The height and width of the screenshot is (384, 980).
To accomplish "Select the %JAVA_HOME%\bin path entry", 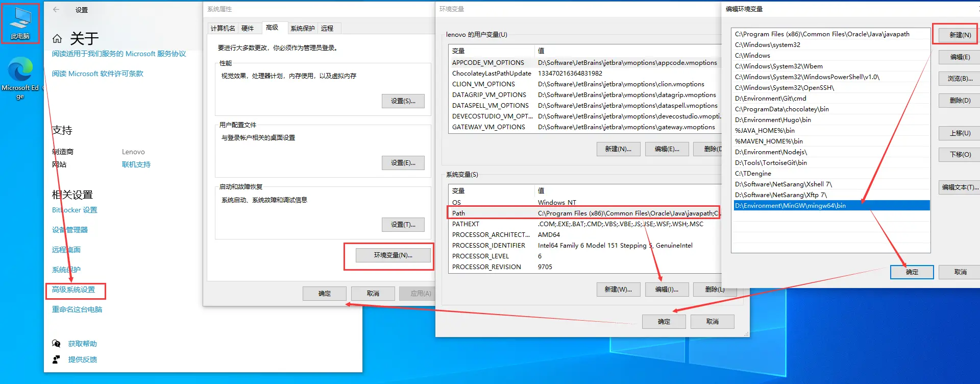I will point(831,131).
